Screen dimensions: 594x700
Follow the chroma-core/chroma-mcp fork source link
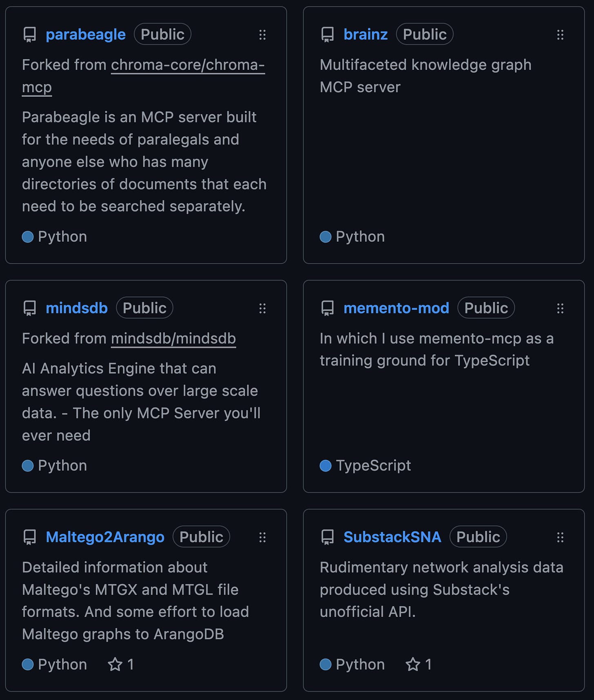(x=188, y=65)
